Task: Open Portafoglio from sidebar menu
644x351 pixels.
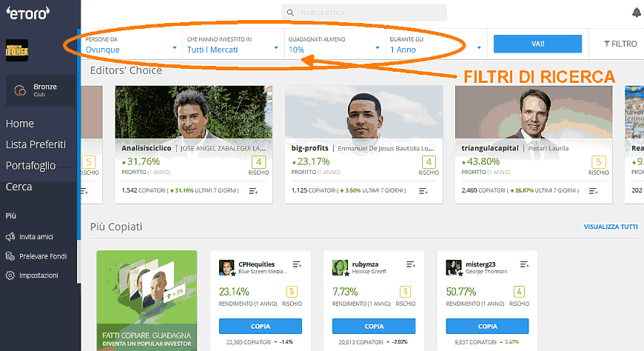Action: (x=30, y=166)
